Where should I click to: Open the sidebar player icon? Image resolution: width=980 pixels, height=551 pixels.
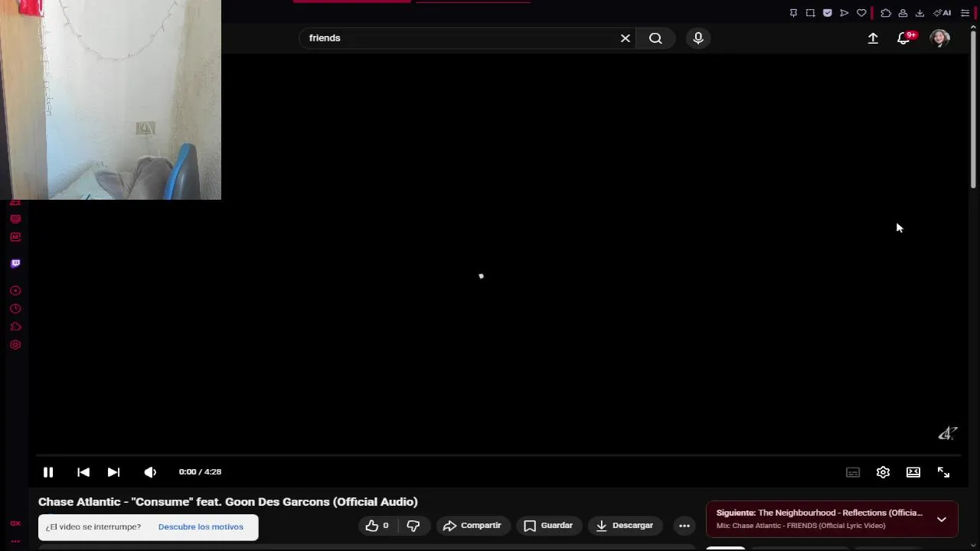click(x=15, y=291)
